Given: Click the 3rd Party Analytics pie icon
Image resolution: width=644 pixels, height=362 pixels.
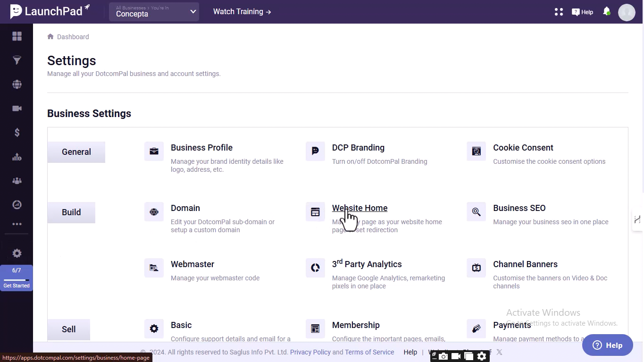Looking at the screenshot, I should pyautogui.click(x=315, y=268).
